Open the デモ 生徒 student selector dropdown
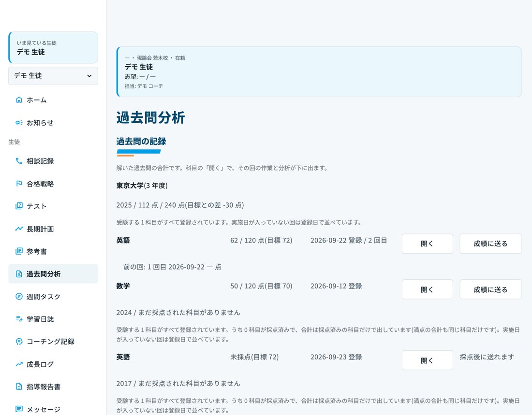 pyautogui.click(x=53, y=76)
